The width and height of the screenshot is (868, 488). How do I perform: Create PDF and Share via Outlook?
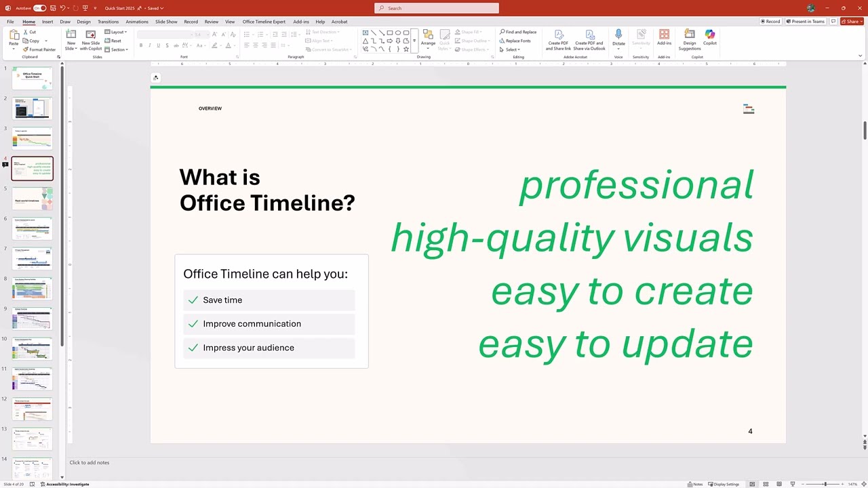pyautogui.click(x=589, y=40)
